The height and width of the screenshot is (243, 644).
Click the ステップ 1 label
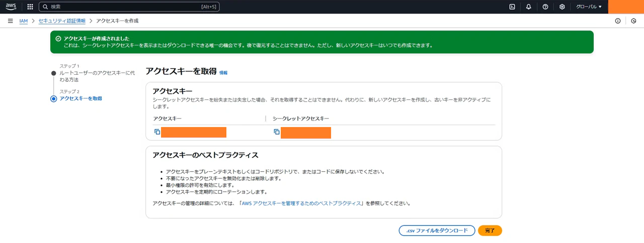tap(69, 66)
